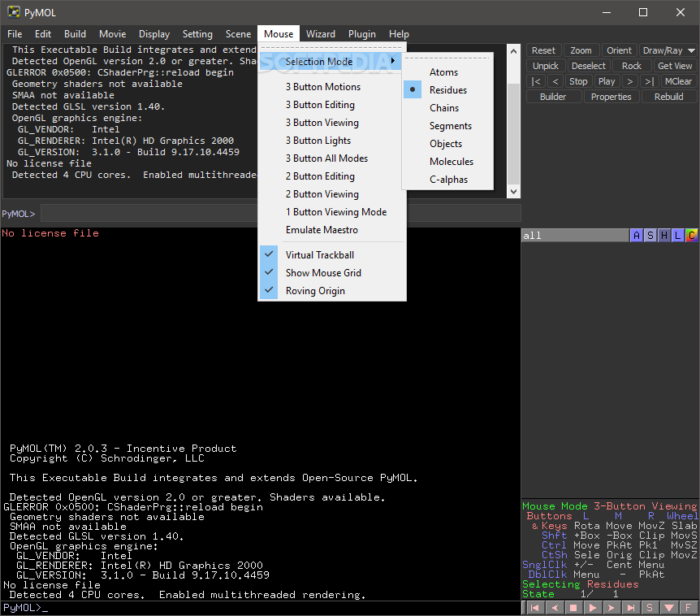Click the play triangle icon in bottom bar
This screenshot has height=616, width=700.
pos(593,608)
